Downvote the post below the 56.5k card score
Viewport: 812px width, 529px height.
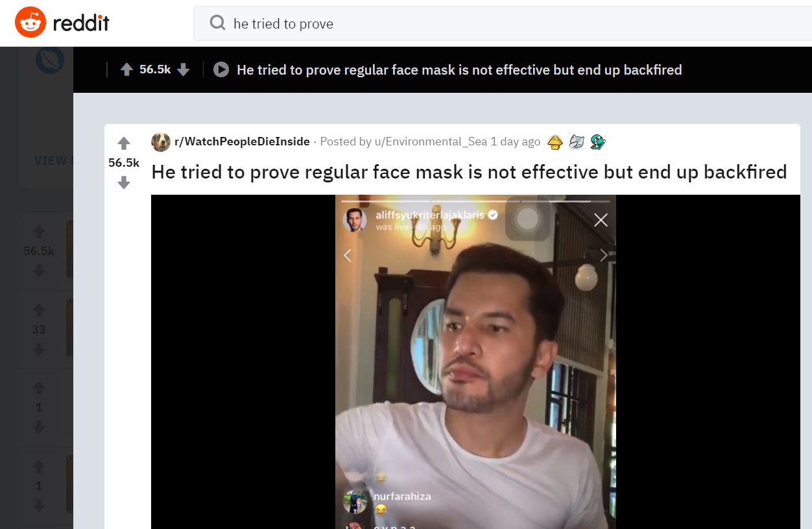pos(124,183)
